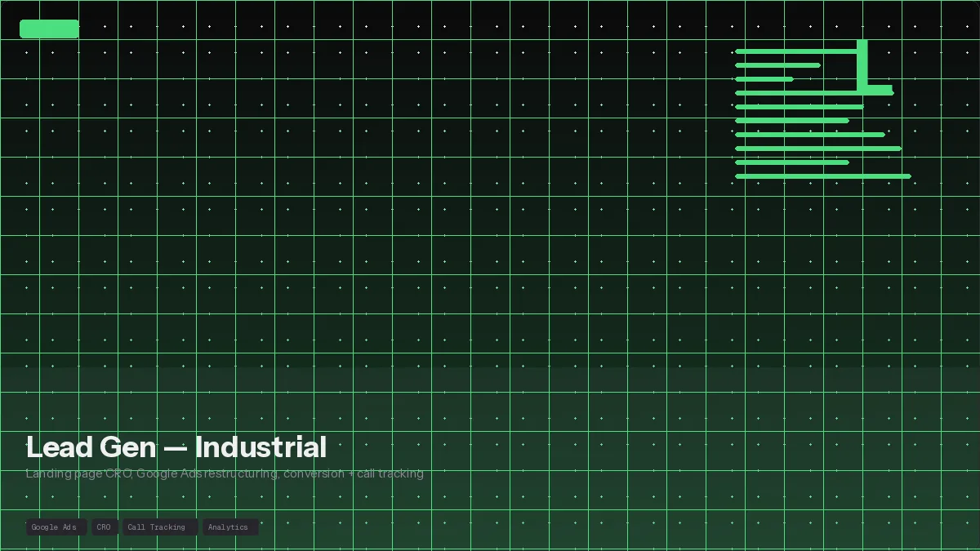Expand the Lead Gen — Industrial title card
Image resolution: width=980 pixels, height=551 pixels.
click(176, 447)
